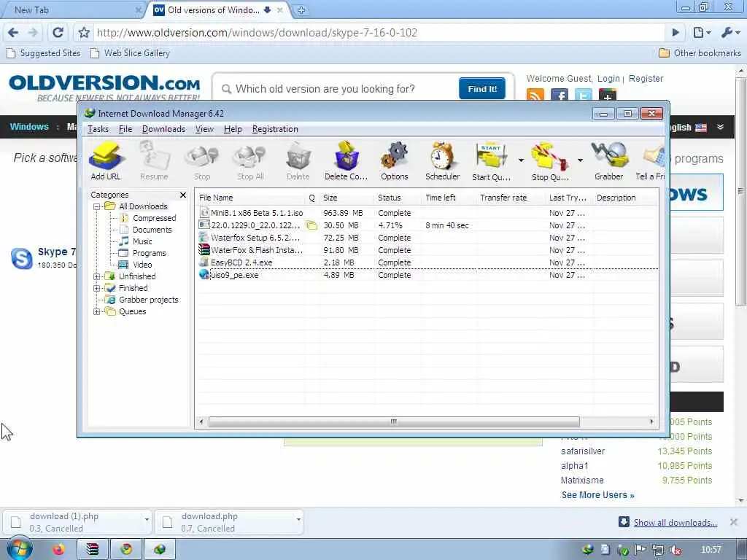
Task: Sort by Status column header
Action: pos(398,198)
